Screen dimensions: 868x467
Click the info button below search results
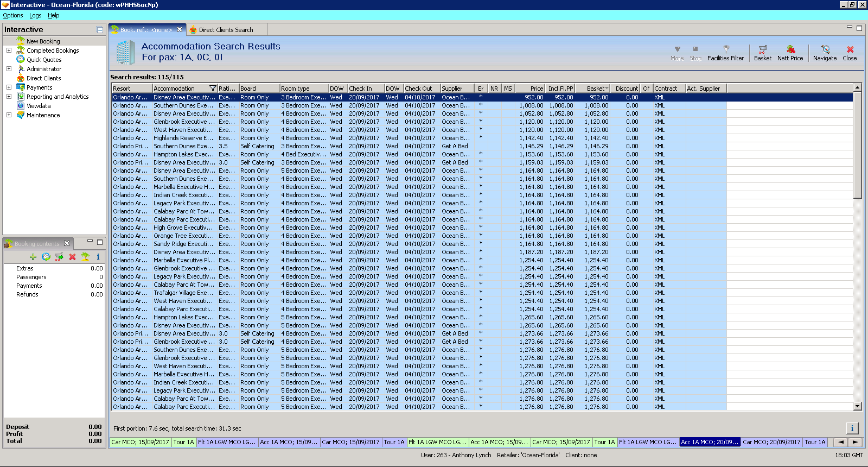(x=852, y=428)
